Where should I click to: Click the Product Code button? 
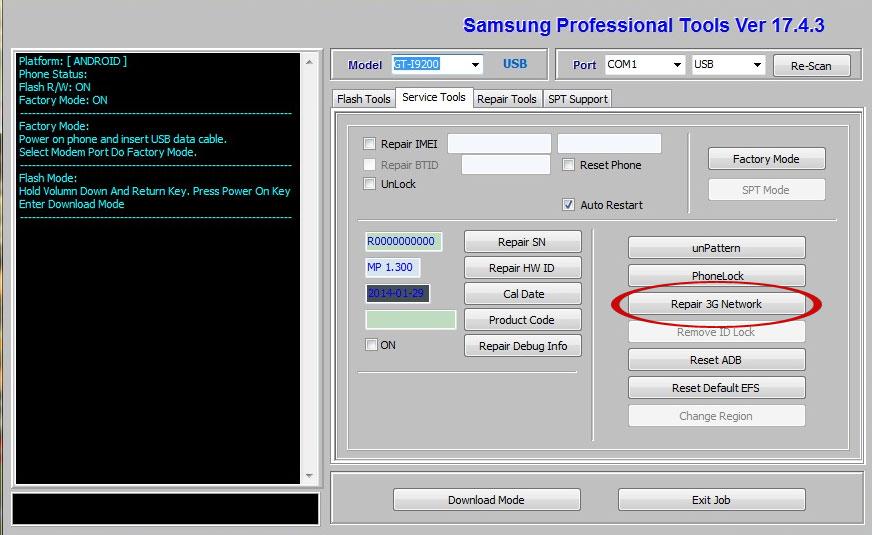(x=522, y=320)
